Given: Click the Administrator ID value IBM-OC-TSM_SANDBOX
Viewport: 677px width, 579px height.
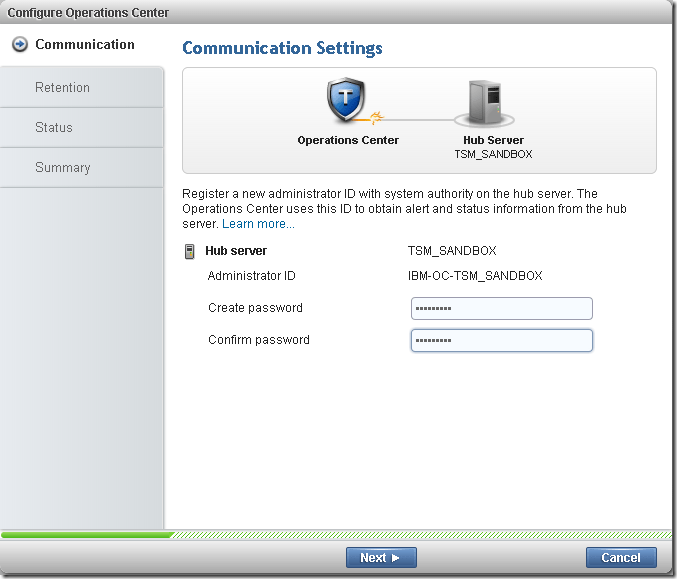Looking at the screenshot, I should pyautogui.click(x=475, y=276).
